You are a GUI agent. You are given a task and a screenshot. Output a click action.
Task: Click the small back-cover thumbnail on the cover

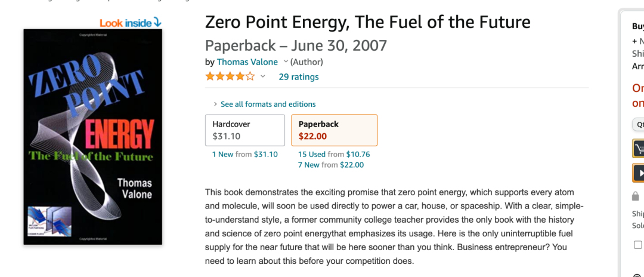tap(49, 222)
